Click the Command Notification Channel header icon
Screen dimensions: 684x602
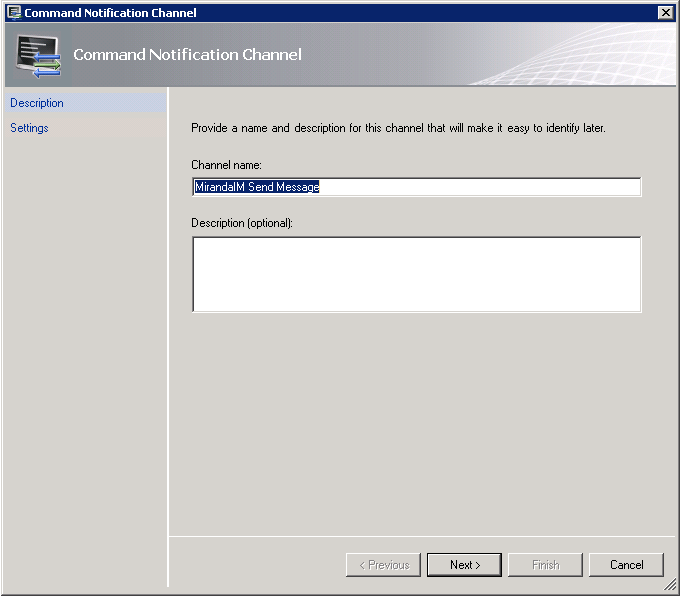point(38,57)
